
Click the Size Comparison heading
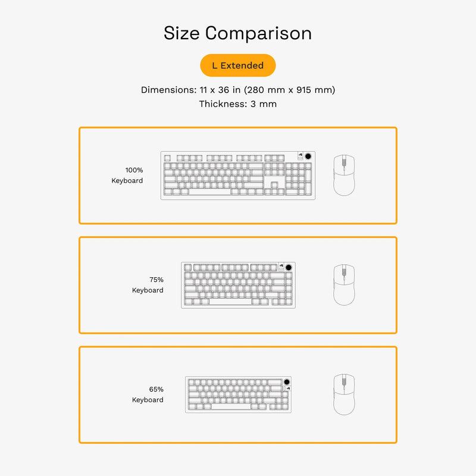(x=238, y=33)
